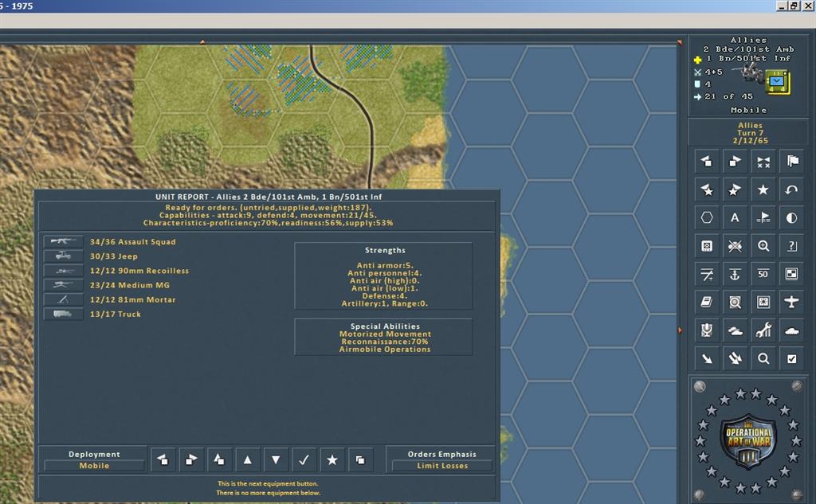The image size is (816, 504).
Task: Go to previous formation star-arrow icon
Action: point(707,189)
